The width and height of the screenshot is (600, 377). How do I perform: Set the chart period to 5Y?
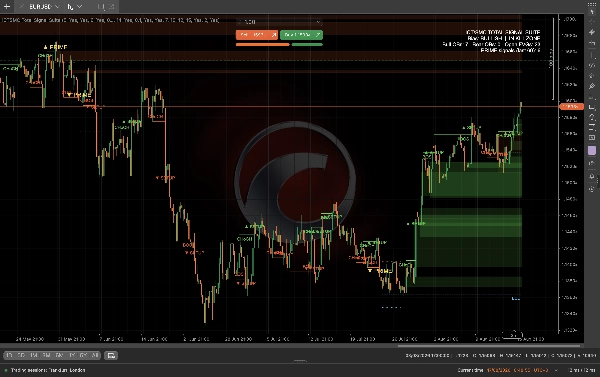click(x=84, y=356)
